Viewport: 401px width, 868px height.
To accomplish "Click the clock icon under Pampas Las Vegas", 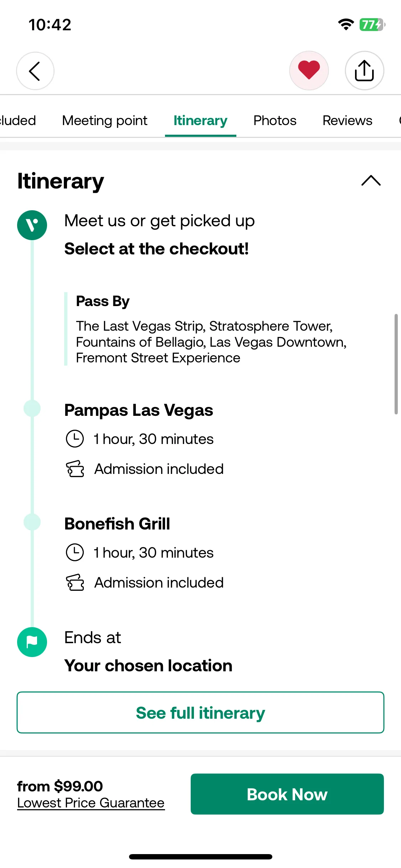I will (x=75, y=439).
